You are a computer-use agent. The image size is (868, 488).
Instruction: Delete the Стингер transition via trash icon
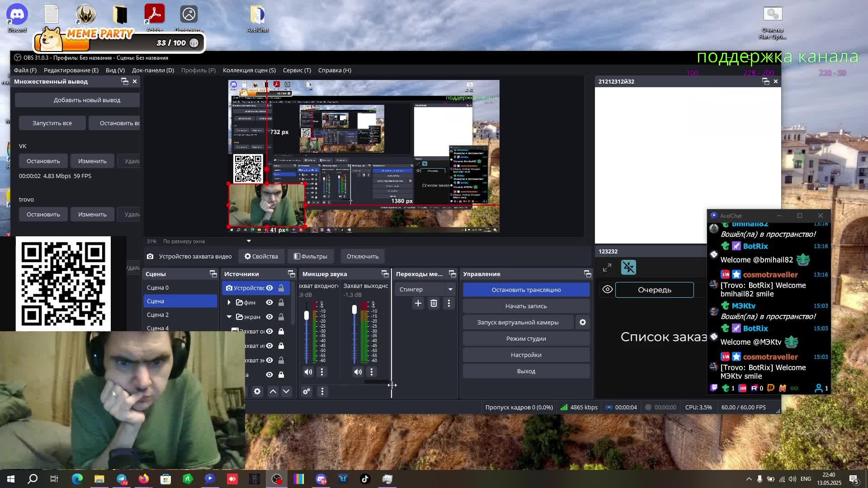434,303
